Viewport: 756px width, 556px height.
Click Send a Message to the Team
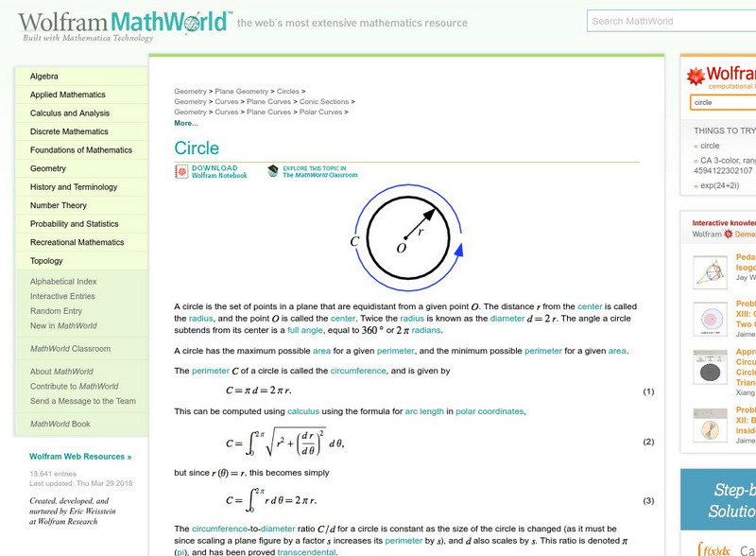point(83,401)
